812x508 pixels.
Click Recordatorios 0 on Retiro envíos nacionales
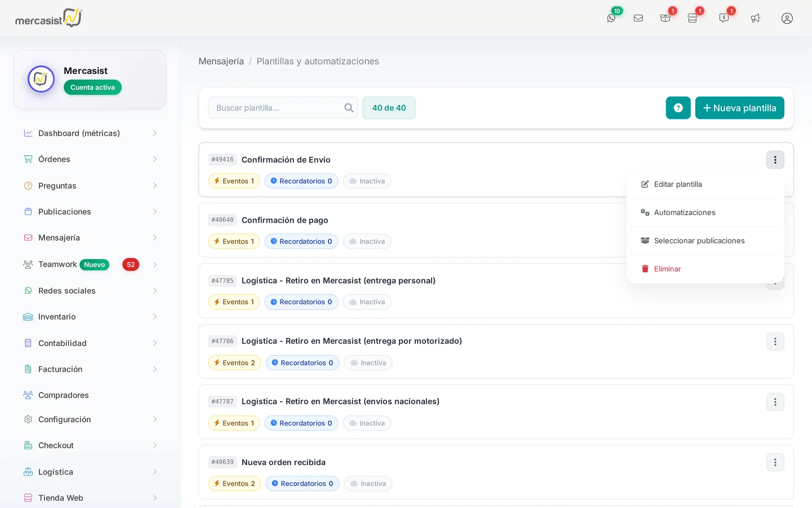[301, 423]
